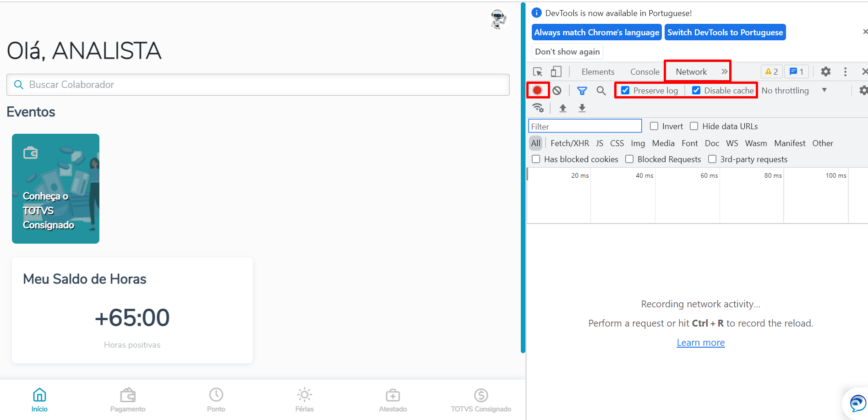Screen dimensions: 868x420
Task: Enable the Invert filter checkbox
Action: 654,126
